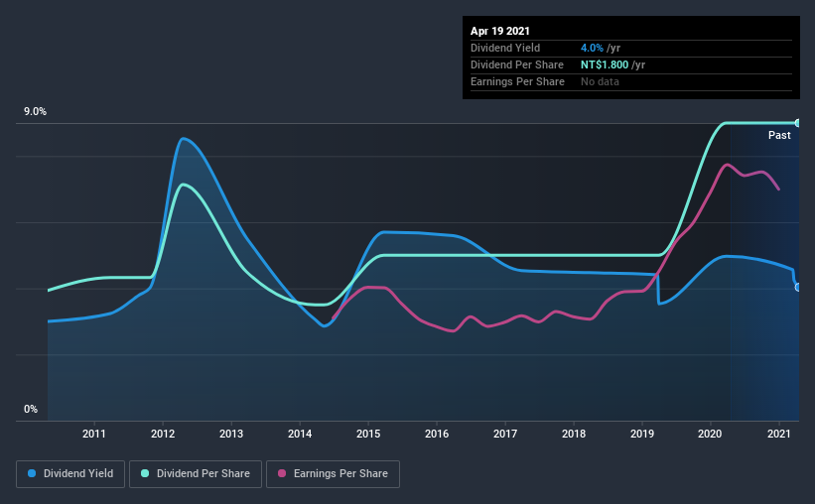Screen dimensions: 815x504
Task: Toggle the Dividend Per Share legend button
Action: (x=196, y=474)
